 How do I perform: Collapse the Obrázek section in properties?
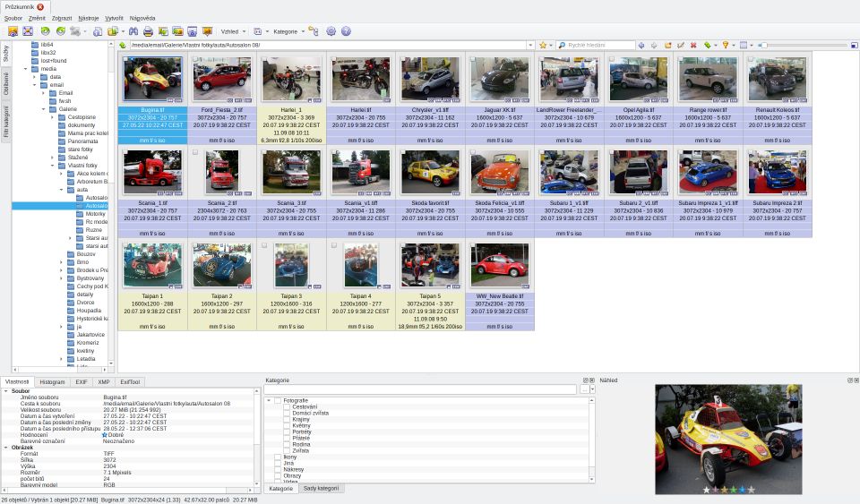(x=6, y=448)
